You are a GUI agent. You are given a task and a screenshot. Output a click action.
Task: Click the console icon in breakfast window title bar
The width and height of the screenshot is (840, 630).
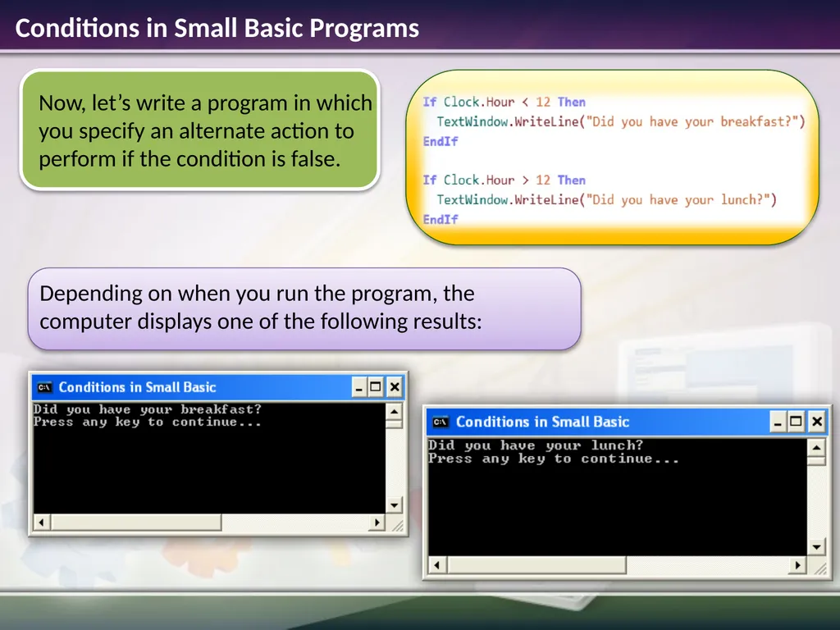coord(45,387)
